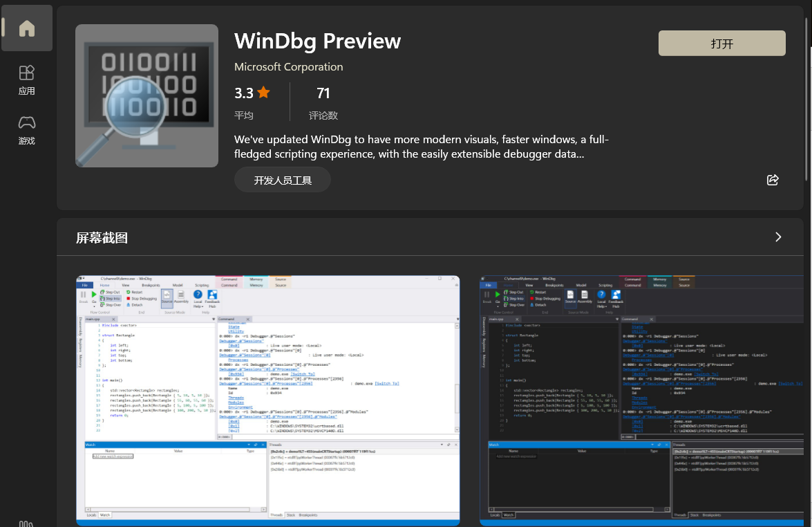Click the 打开 button
This screenshot has width=812, height=527.
[722, 44]
